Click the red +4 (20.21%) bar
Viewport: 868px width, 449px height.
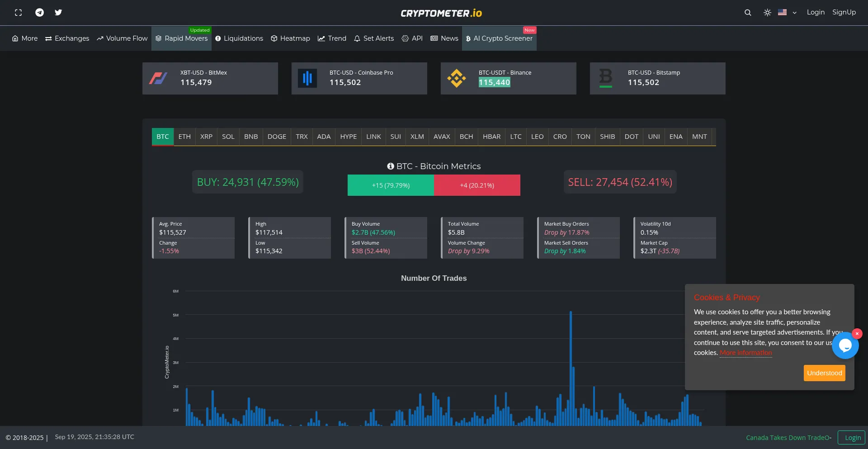477,185
